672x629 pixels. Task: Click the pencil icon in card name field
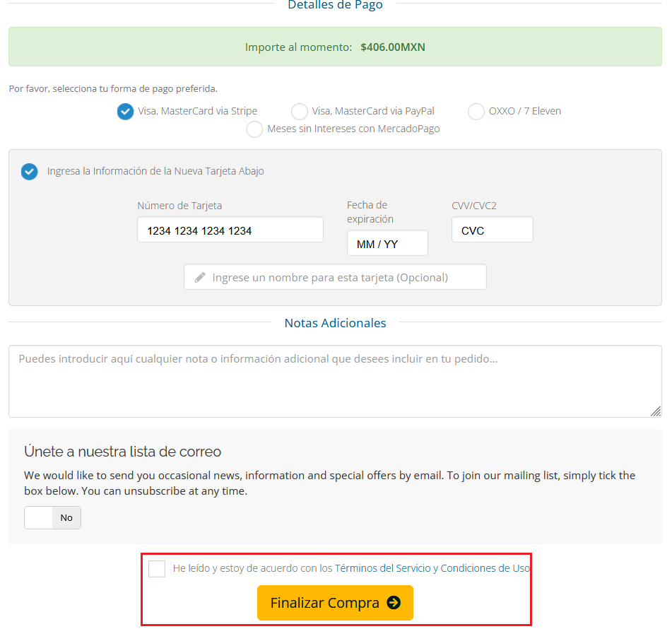(201, 278)
